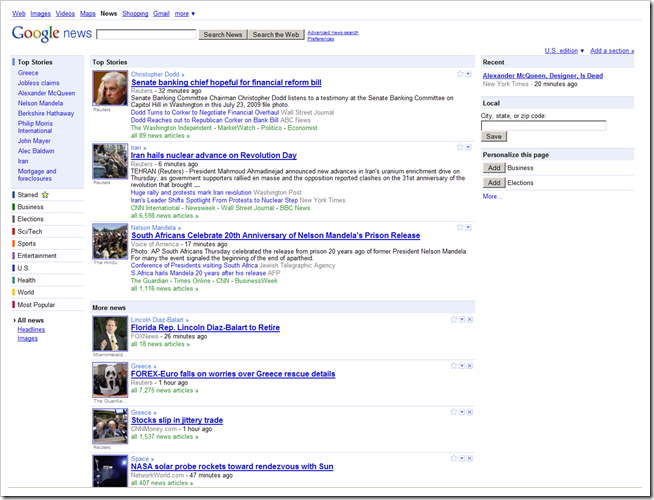
Task: Open the Starred section in the sidebar
Action: point(28,195)
